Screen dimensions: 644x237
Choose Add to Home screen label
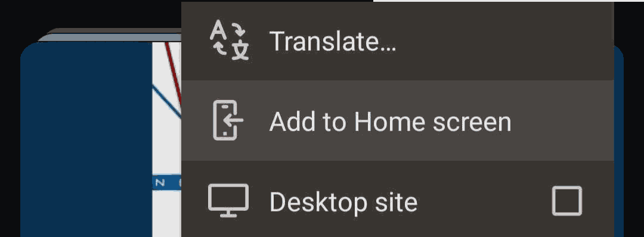[390, 122]
